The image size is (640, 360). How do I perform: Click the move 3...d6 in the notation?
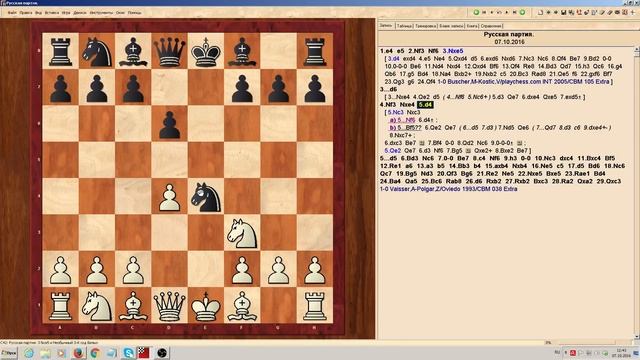(388, 89)
